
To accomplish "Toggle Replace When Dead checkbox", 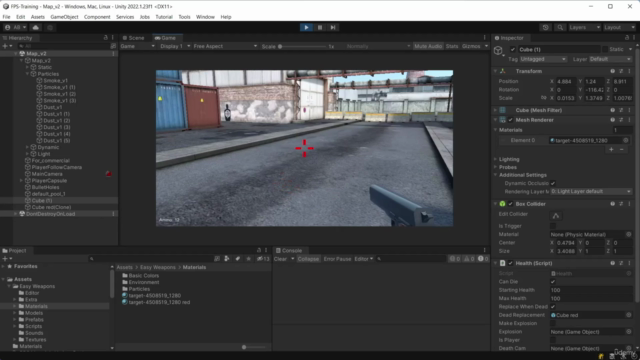I will click(553, 307).
